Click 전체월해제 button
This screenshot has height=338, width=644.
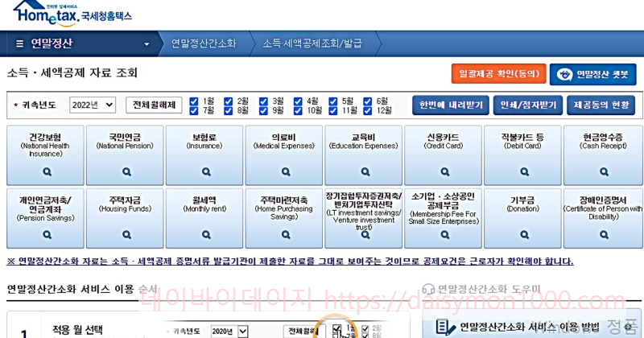pos(154,105)
